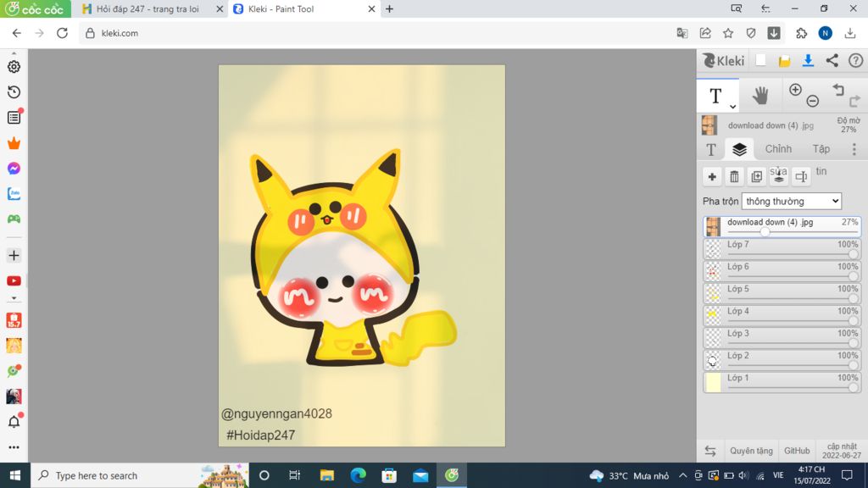Close the Kleki - Paint Tool browser tab
The width and height of the screenshot is (868, 488).
click(371, 8)
